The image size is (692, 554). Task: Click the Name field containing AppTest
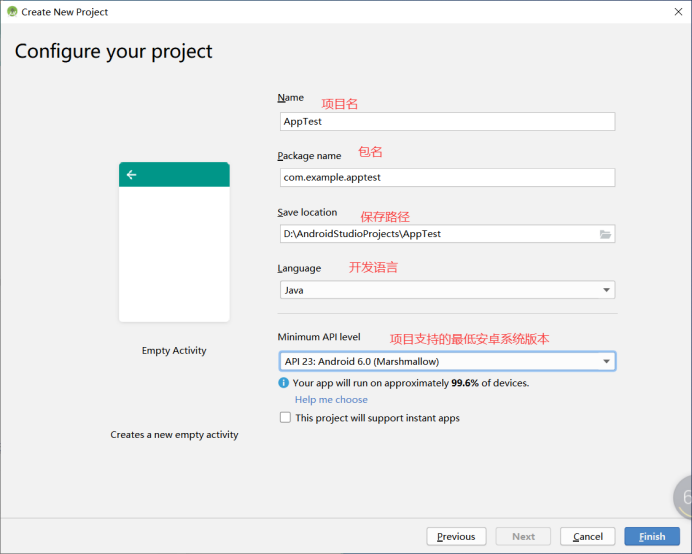coord(447,121)
